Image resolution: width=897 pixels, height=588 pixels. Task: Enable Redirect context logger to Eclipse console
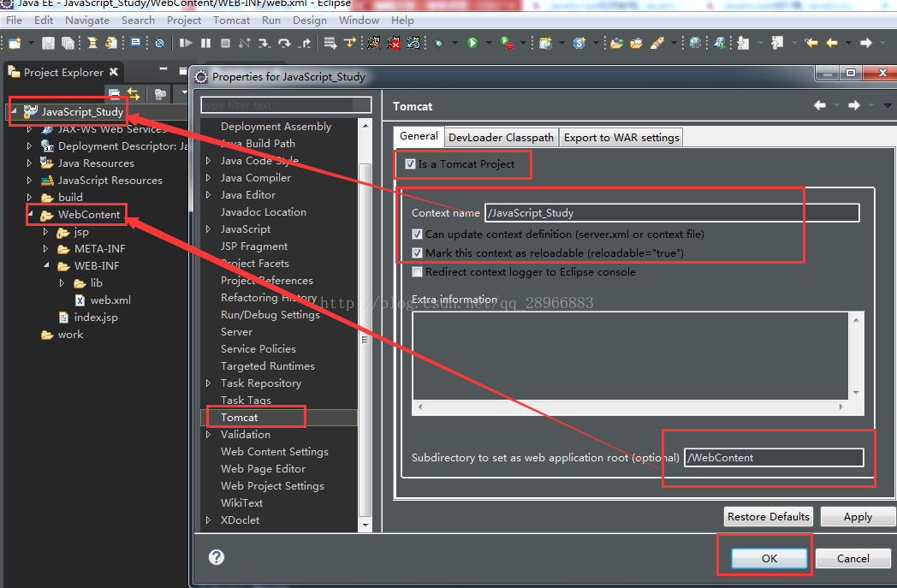click(418, 271)
